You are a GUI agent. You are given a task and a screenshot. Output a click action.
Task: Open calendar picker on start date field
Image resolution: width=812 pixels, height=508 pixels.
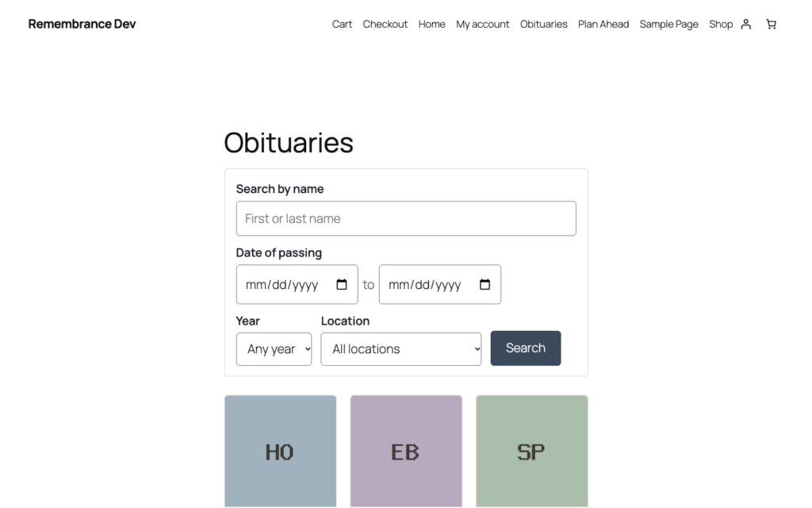(341, 285)
